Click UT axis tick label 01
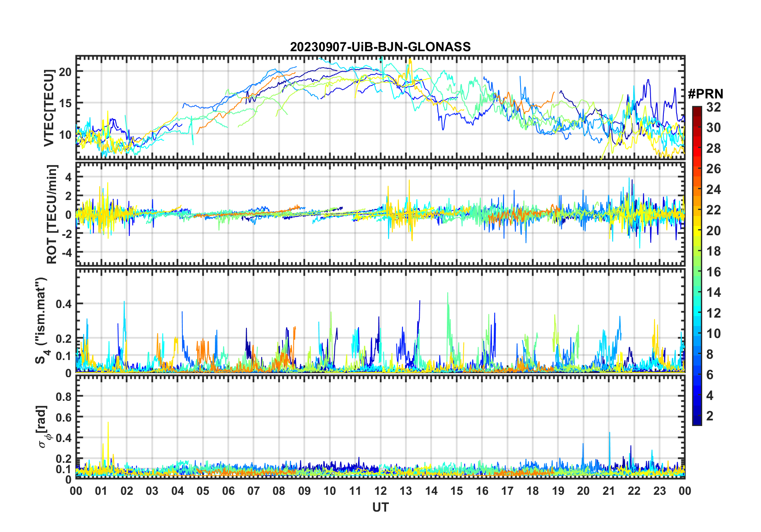The height and width of the screenshot is (532, 761). pos(101,491)
